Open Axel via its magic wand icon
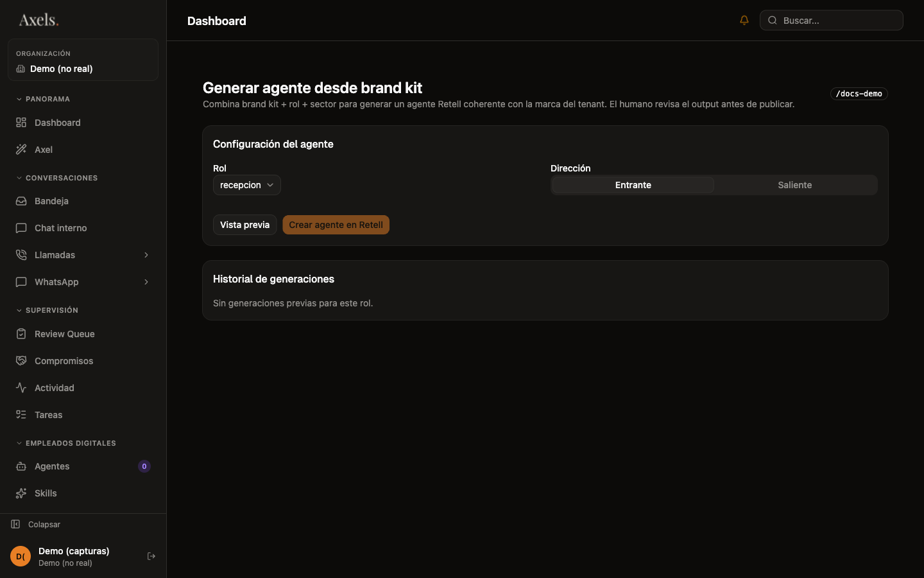Screen dimensions: 924x578 point(21,150)
